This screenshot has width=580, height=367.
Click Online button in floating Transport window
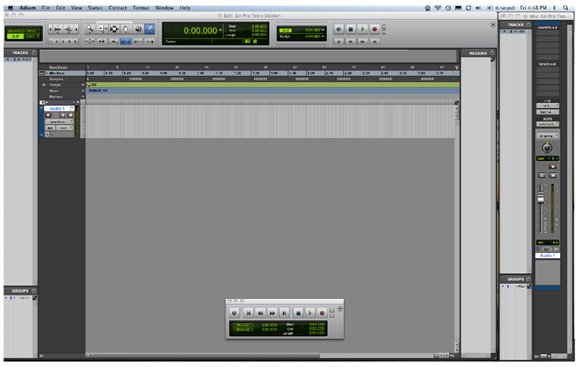(x=235, y=313)
